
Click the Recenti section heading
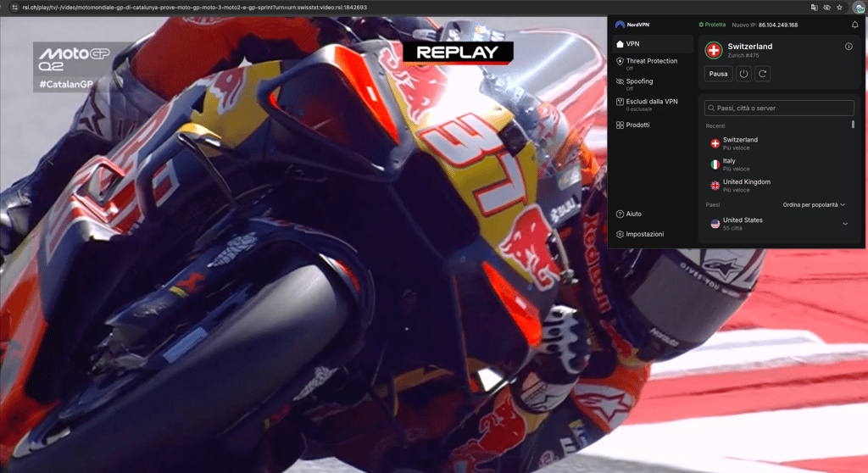click(x=715, y=126)
